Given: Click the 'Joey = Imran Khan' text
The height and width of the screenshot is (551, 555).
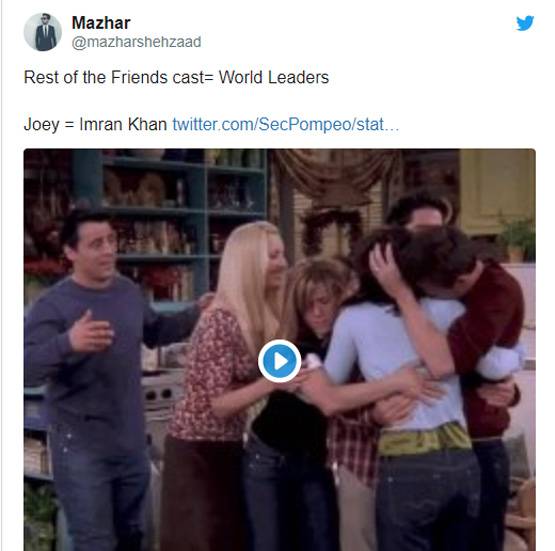Looking at the screenshot, I should 95,124.
